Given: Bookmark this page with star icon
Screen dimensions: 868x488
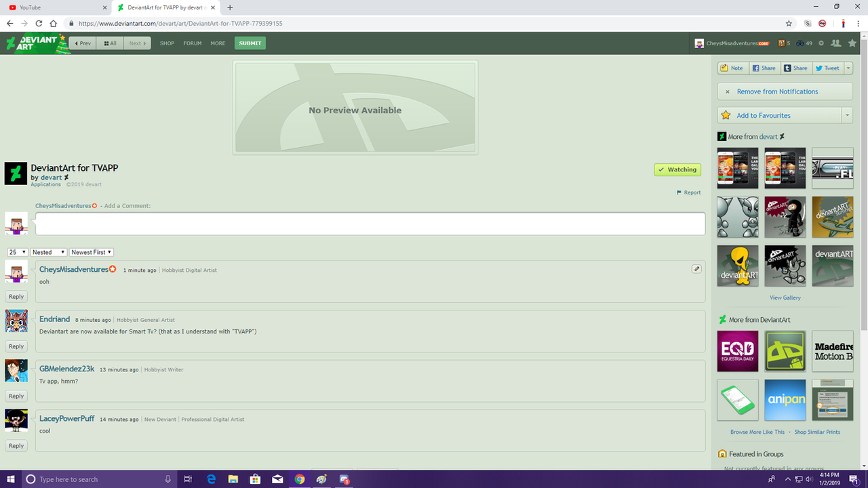Looking at the screenshot, I should click(789, 23).
